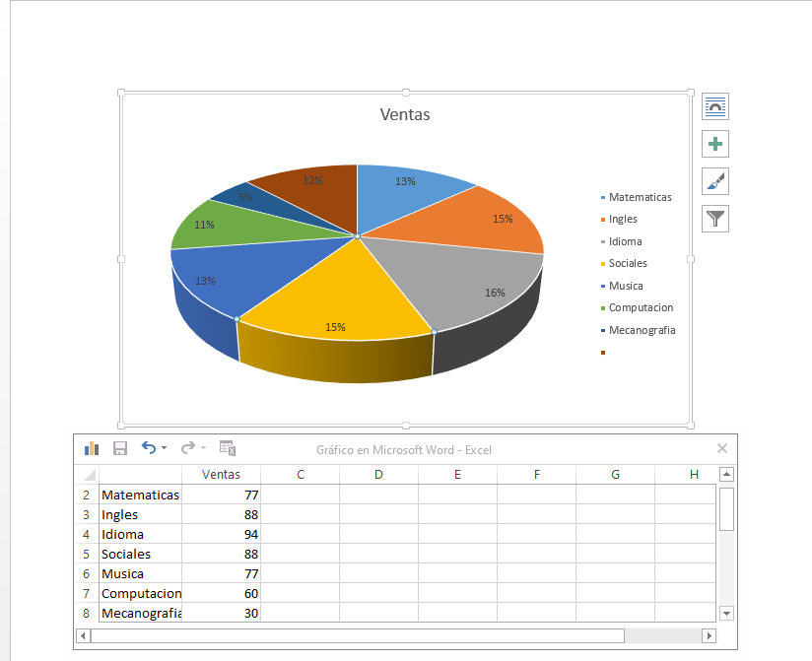Click the brown unlabeled legend marker

click(603, 353)
